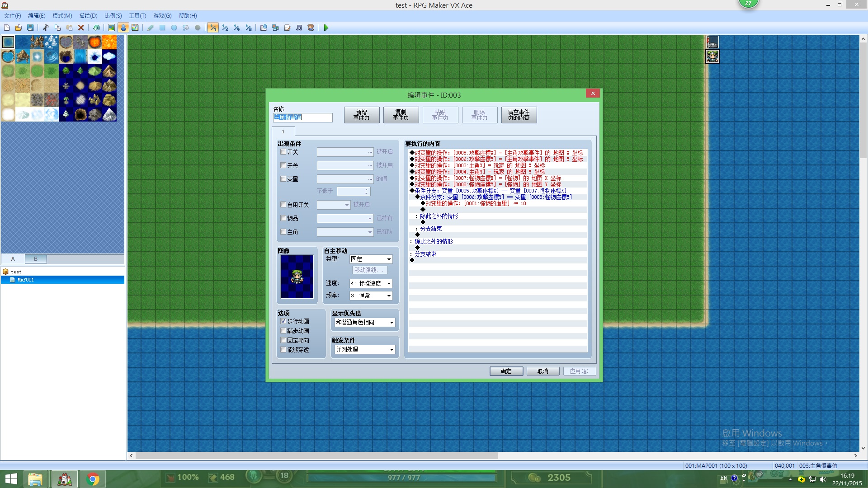Open the 工具(T) menu
Screen dimensions: 868x488
[137, 16]
